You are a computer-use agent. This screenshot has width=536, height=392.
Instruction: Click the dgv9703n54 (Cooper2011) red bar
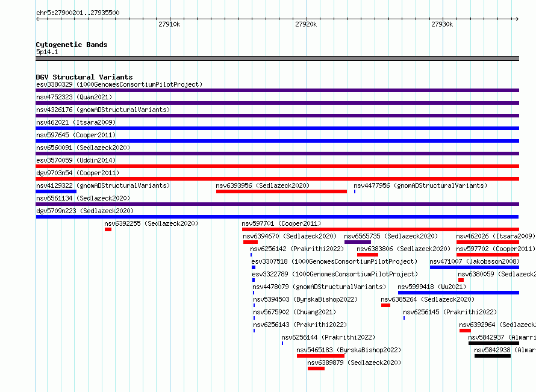pos(277,179)
